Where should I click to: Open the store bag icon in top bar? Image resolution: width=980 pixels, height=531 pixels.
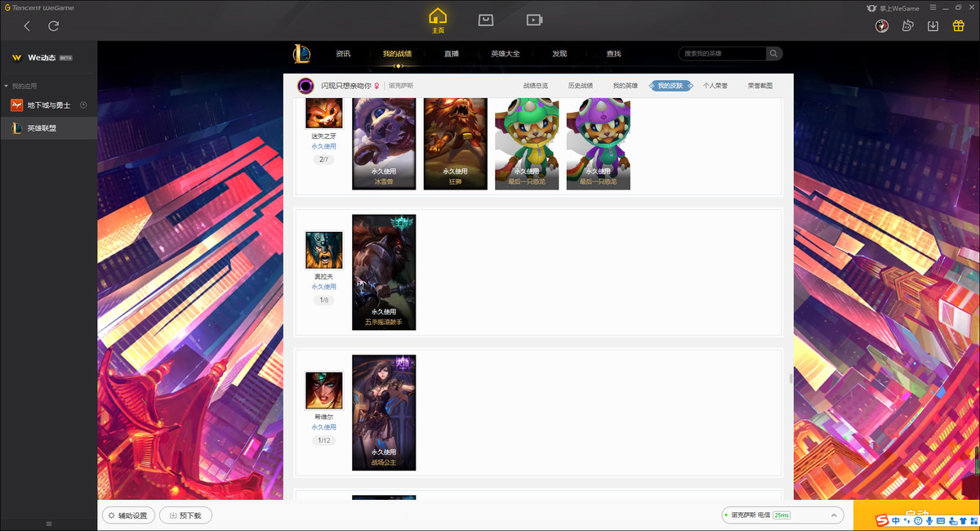click(x=486, y=20)
